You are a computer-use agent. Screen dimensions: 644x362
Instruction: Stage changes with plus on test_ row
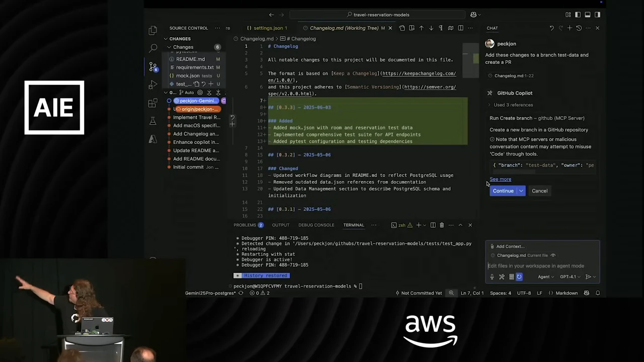click(210, 84)
